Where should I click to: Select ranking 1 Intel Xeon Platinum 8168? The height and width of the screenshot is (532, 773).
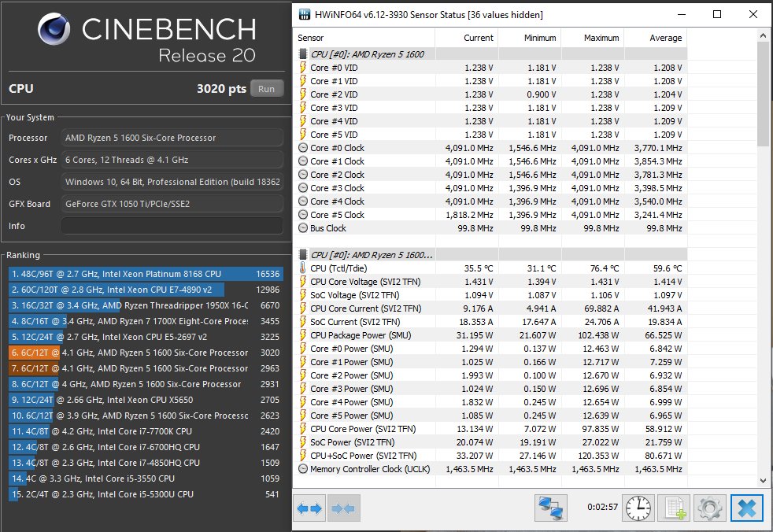pos(146,274)
